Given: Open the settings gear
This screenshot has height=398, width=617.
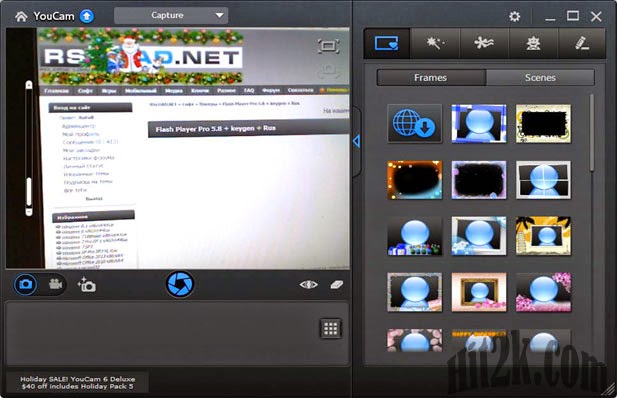Looking at the screenshot, I should 514,16.
